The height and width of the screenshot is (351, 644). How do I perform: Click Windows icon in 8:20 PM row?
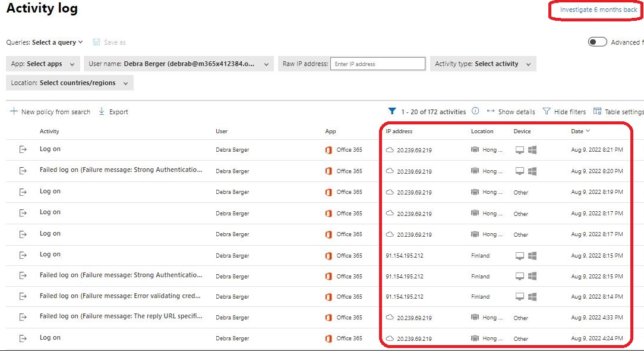click(532, 171)
